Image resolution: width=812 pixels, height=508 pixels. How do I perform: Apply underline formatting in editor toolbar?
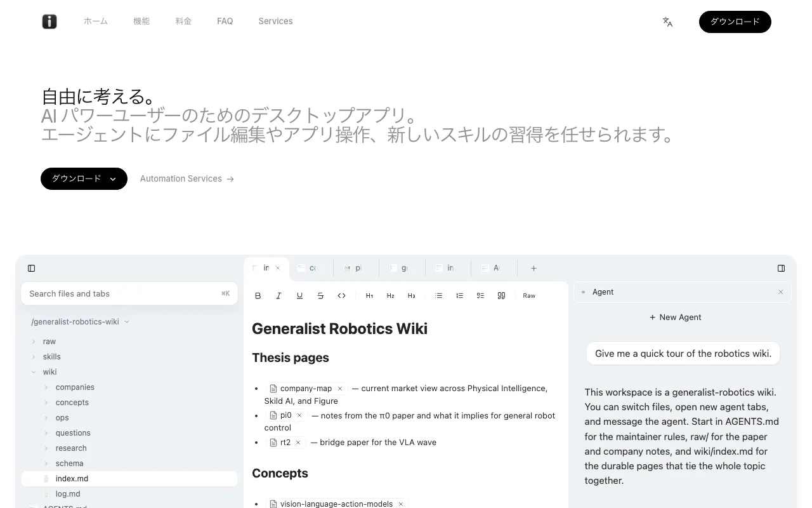(x=299, y=295)
